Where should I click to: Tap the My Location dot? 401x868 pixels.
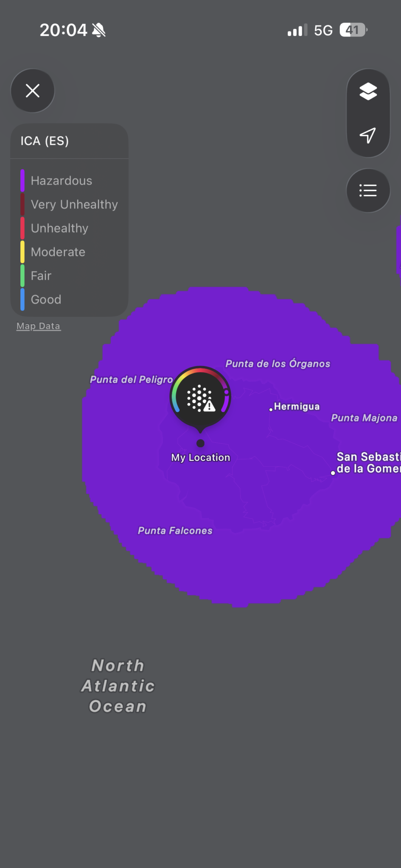point(200,443)
